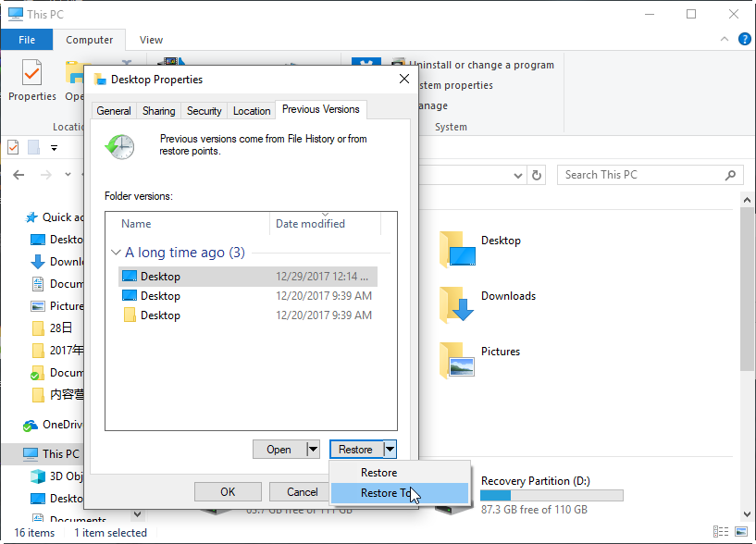This screenshot has height=544, width=756.
Task: Click the Restore button
Action: [356, 450]
